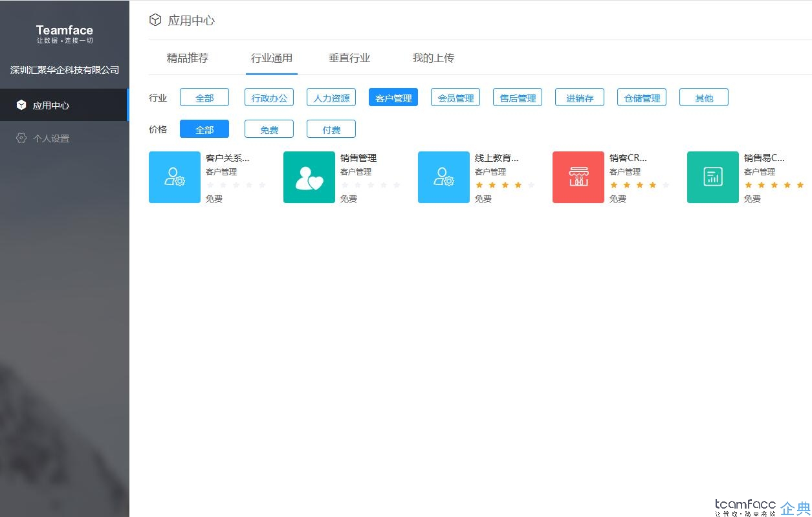Click the 线上教育... app title
Screen dimensions: 812x517
point(497,158)
